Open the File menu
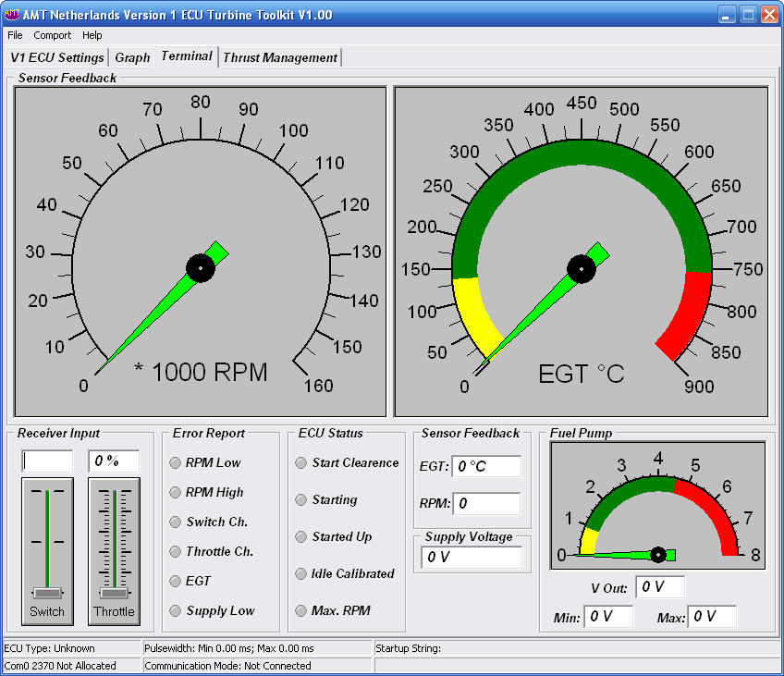This screenshot has height=676, width=784. coord(15,35)
